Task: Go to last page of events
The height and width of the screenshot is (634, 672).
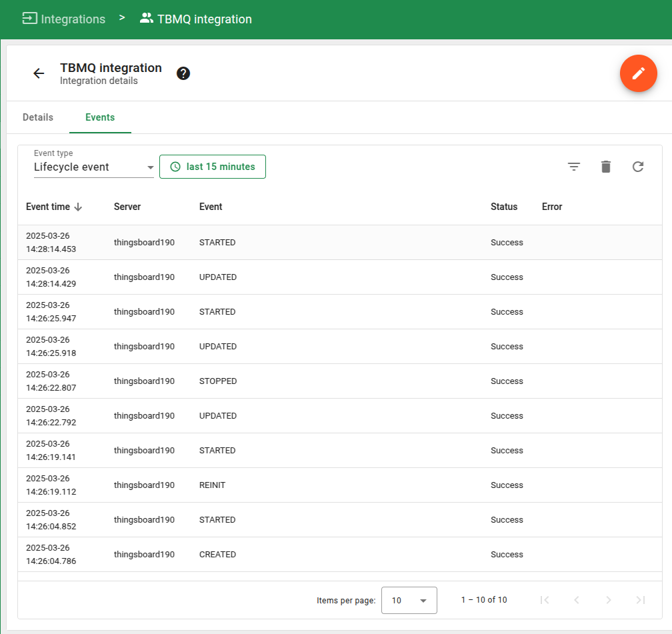Action: point(641,600)
